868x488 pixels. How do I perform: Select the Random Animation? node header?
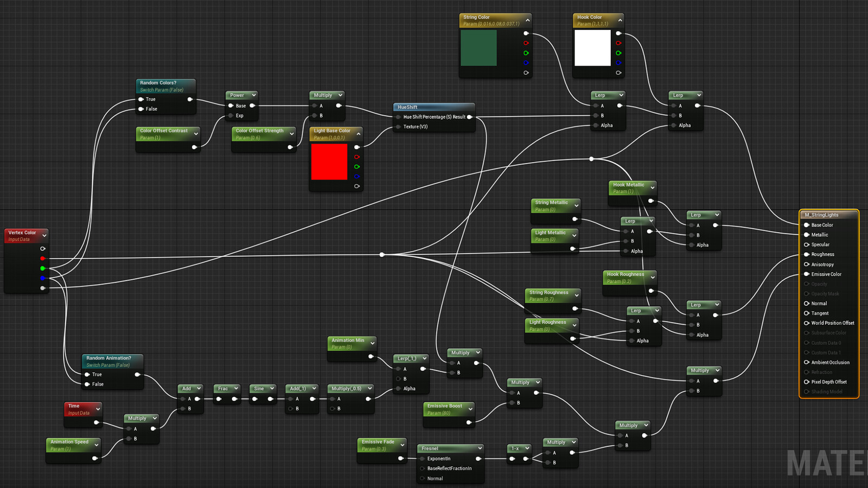(112, 362)
